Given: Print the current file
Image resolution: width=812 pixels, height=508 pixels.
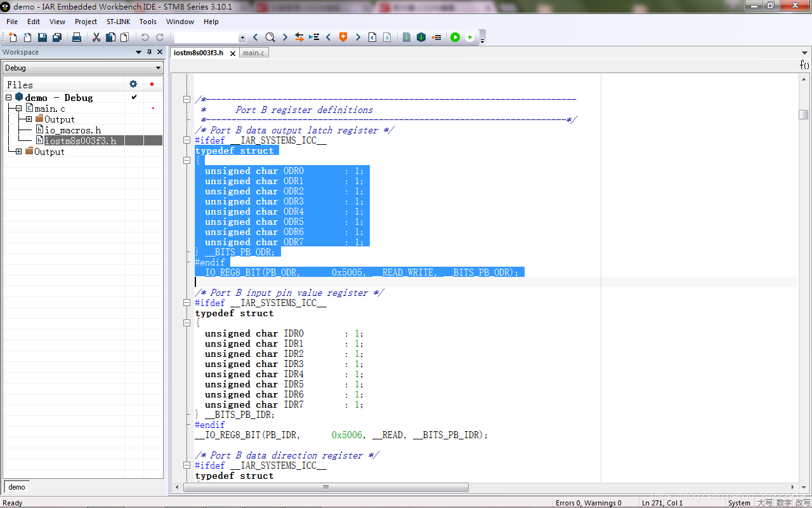Looking at the screenshot, I should (x=77, y=37).
